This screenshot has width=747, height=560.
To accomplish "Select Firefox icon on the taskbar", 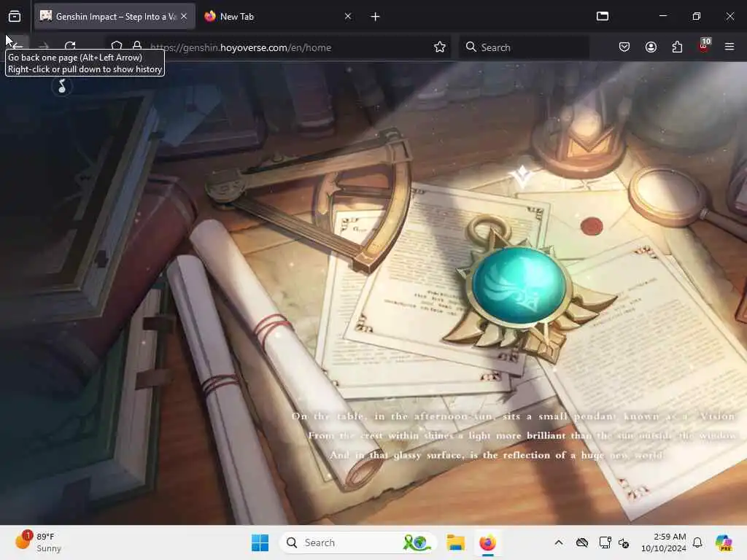I will (x=487, y=542).
